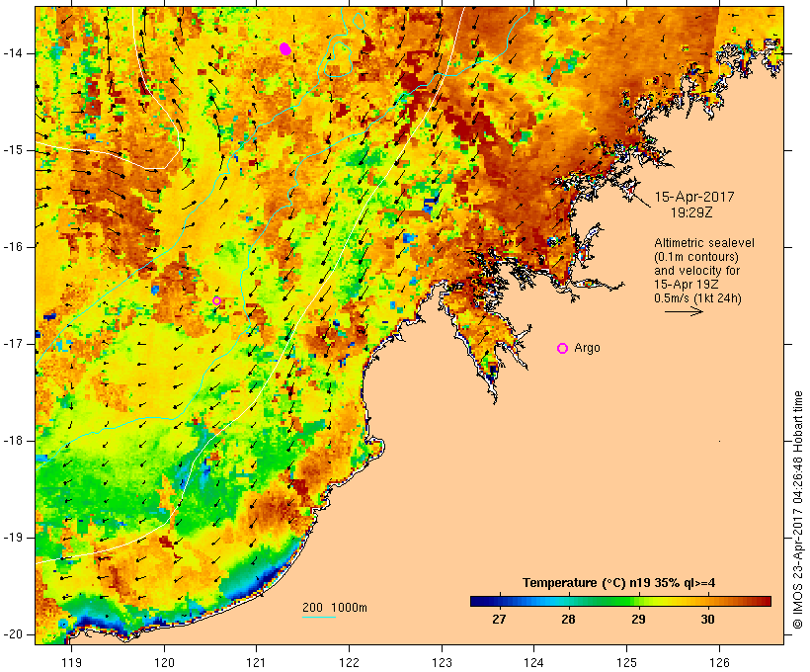Viewport: 810px width, 672px height.
Task: Click the latitude axis label '-18'
Action: pos(13,441)
